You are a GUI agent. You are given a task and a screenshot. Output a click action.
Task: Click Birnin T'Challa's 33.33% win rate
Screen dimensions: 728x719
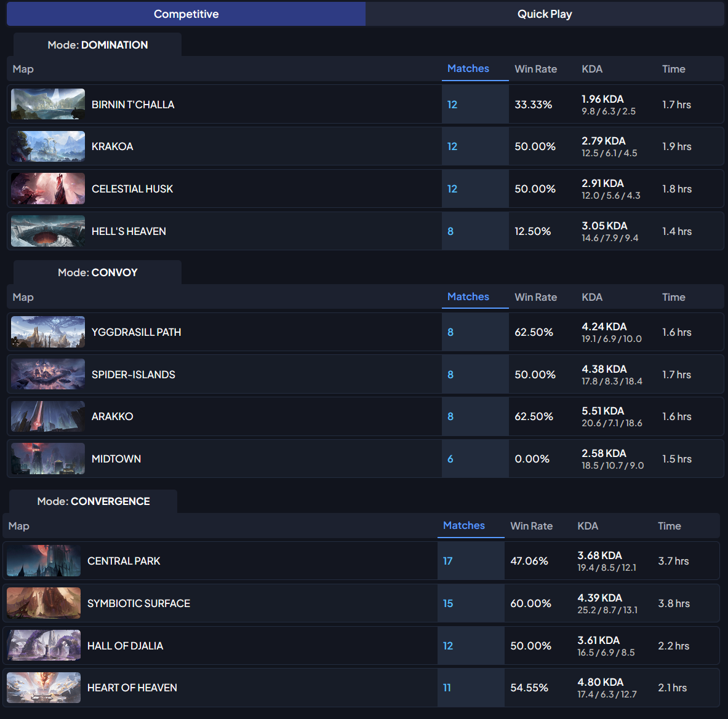[x=534, y=105]
